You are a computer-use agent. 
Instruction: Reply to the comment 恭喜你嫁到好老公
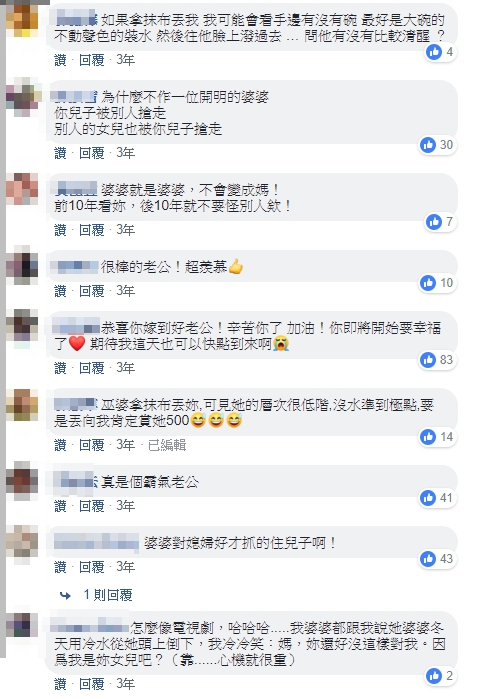(91, 368)
